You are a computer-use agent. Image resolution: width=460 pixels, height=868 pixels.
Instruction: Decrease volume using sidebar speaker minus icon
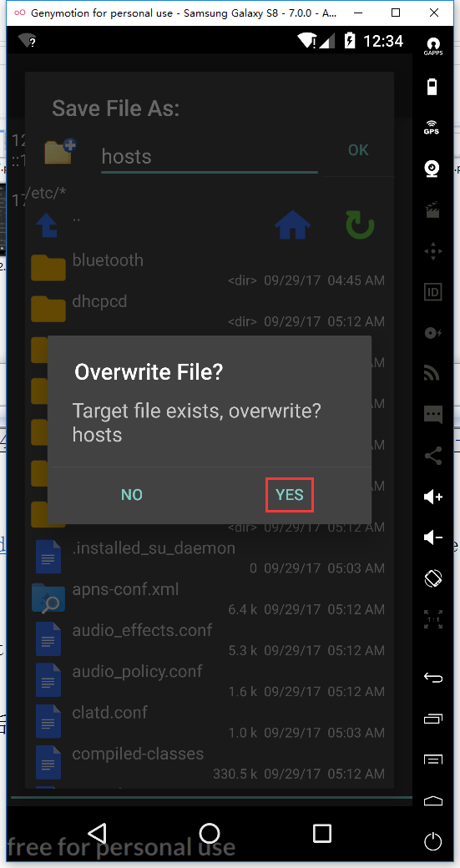click(x=432, y=537)
